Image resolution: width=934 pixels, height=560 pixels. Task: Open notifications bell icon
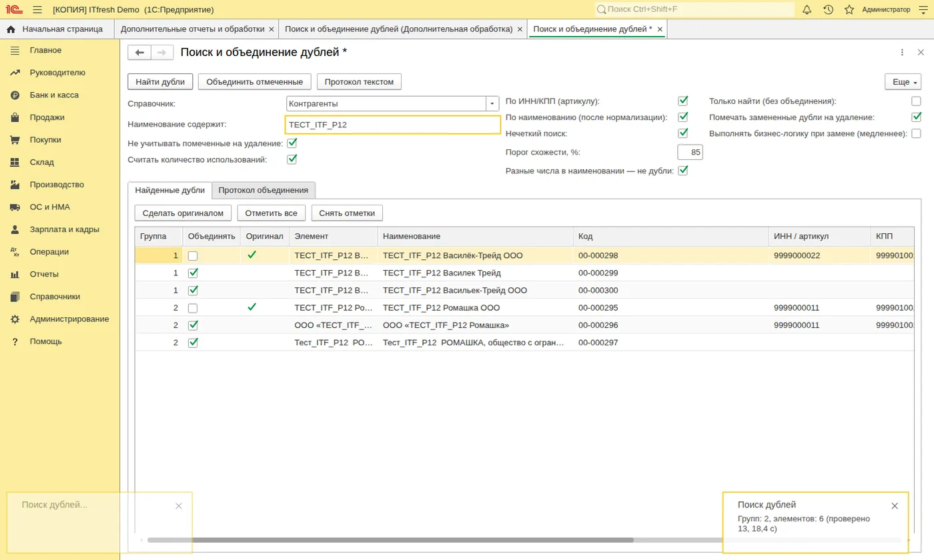(x=807, y=9)
